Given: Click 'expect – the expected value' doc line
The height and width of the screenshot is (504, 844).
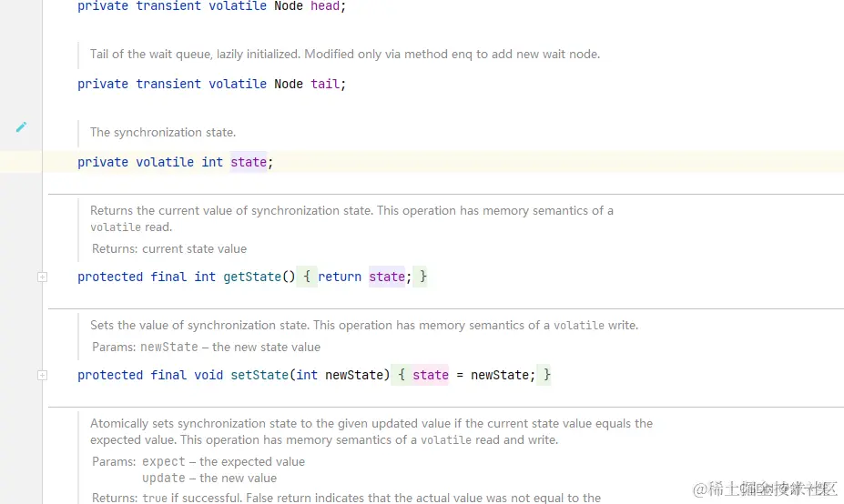Looking at the screenshot, I should 223,461.
